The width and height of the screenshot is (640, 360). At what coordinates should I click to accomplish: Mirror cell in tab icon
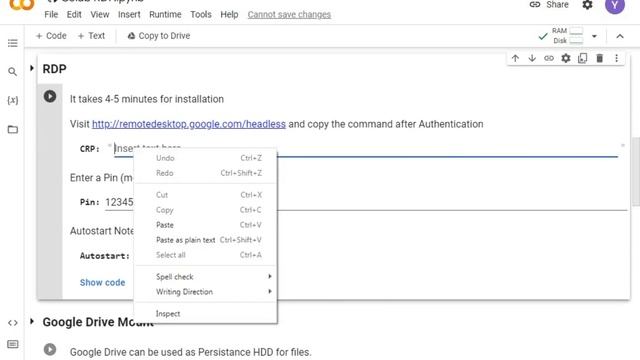point(582,58)
